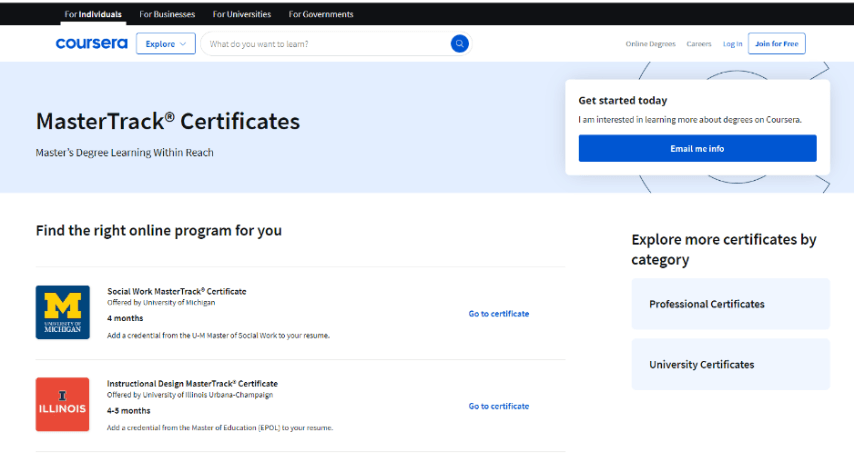Open the Careers link
Viewport: 854px width, 468px height.
[x=699, y=44]
